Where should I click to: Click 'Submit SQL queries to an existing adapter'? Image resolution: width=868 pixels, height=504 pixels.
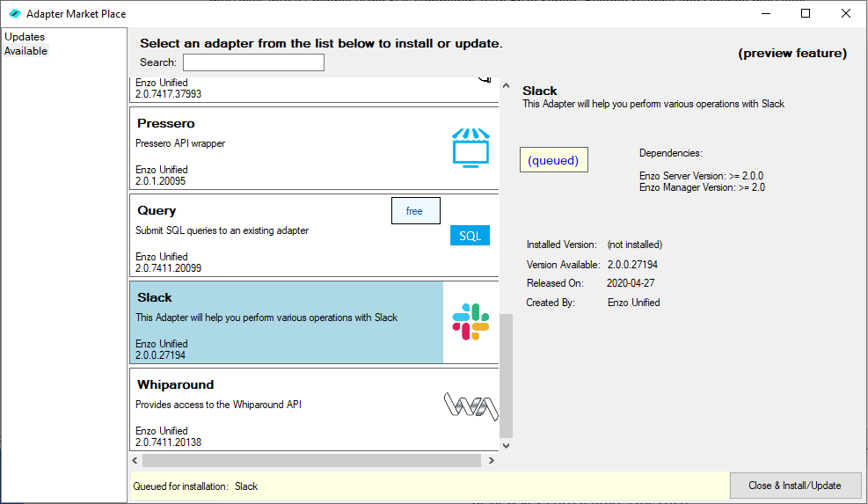pos(222,230)
